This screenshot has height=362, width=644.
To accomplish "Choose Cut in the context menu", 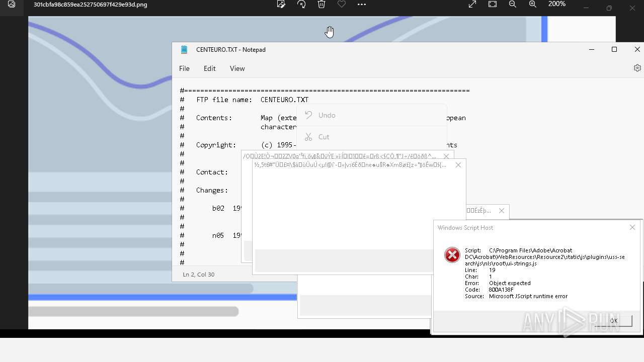I will [x=372, y=137].
